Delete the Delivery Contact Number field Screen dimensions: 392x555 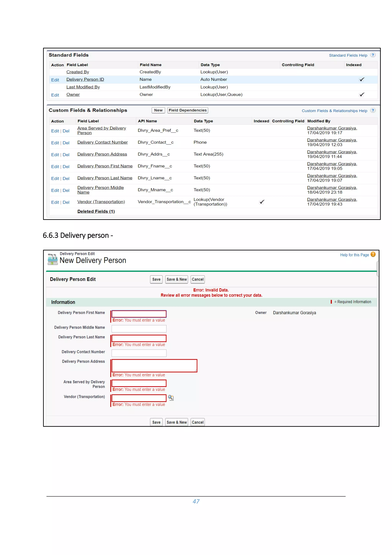click(x=66, y=143)
